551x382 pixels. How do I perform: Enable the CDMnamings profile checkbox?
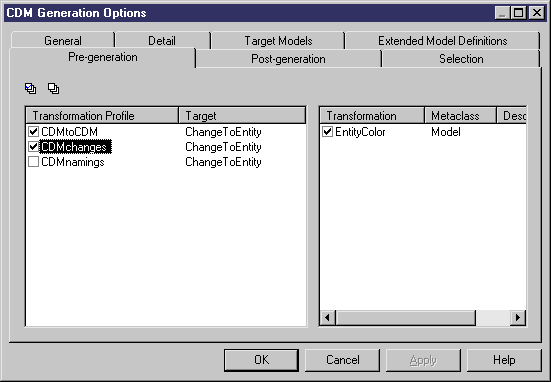coord(33,162)
